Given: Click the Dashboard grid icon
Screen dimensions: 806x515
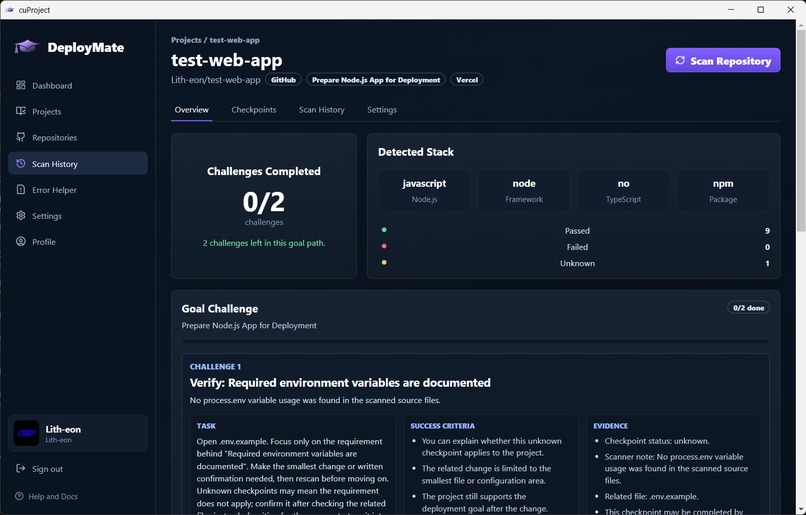Looking at the screenshot, I should coord(21,85).
